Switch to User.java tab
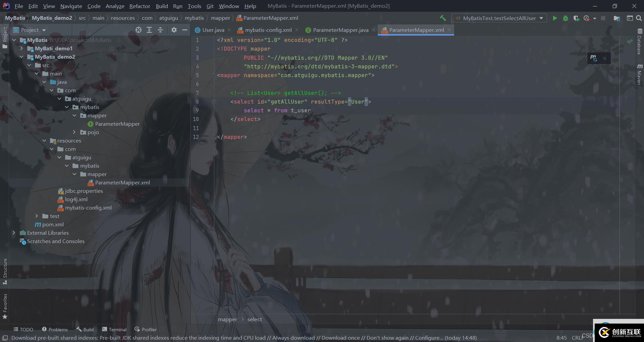This screenshot has height=342, width=644. 213,30
